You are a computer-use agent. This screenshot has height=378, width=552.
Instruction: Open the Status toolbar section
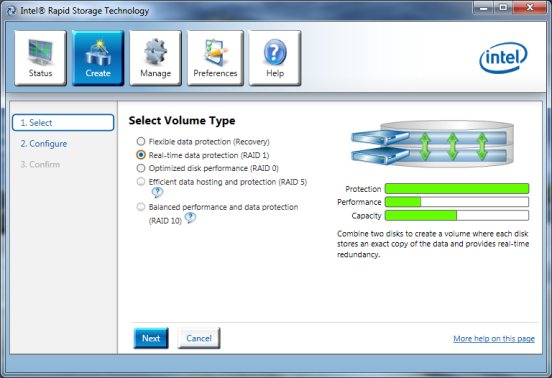(40, 58)
